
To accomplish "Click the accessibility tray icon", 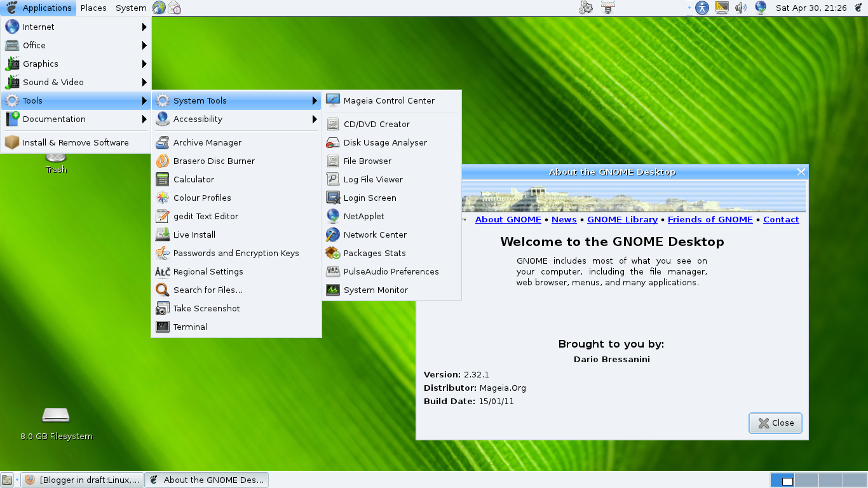I will coord(702,8).
